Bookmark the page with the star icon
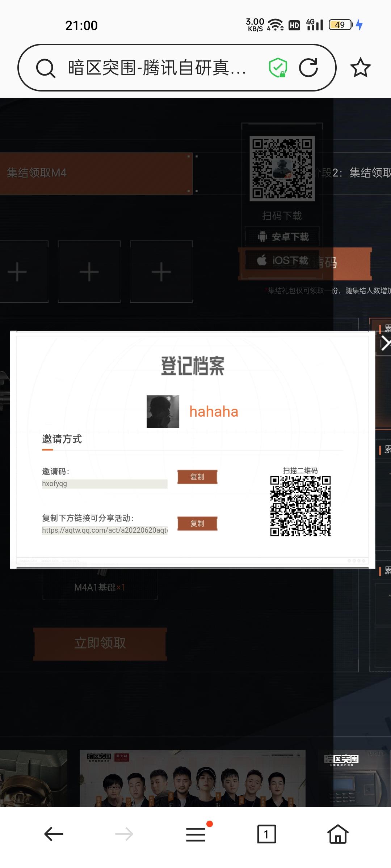Image resolution: width=391 pixels, height=868 pixels. click(x=360, y=68)
